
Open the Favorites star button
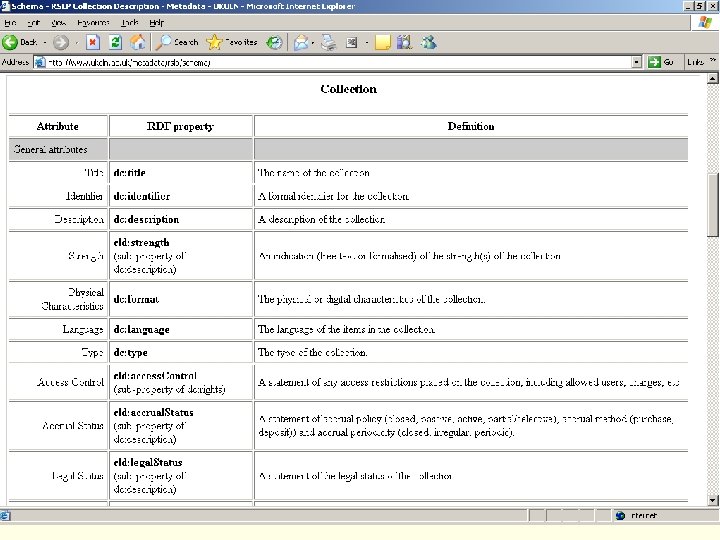pyautogui.click(x=231, y=42)
